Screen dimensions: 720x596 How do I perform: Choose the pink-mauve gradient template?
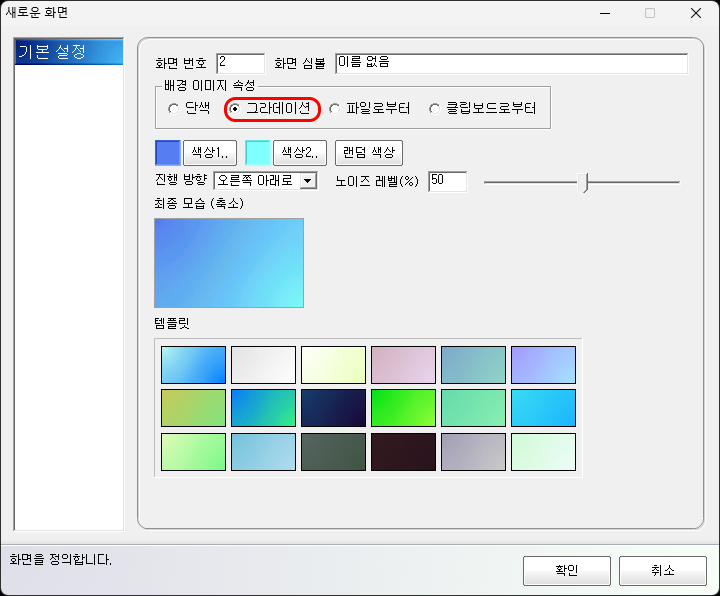point(403,365)
